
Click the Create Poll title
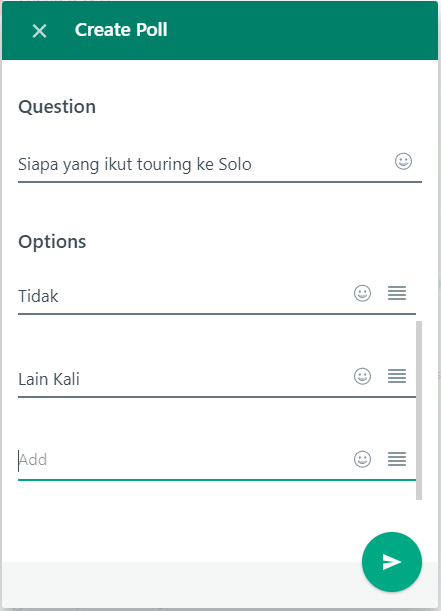[x=121, y=30]
